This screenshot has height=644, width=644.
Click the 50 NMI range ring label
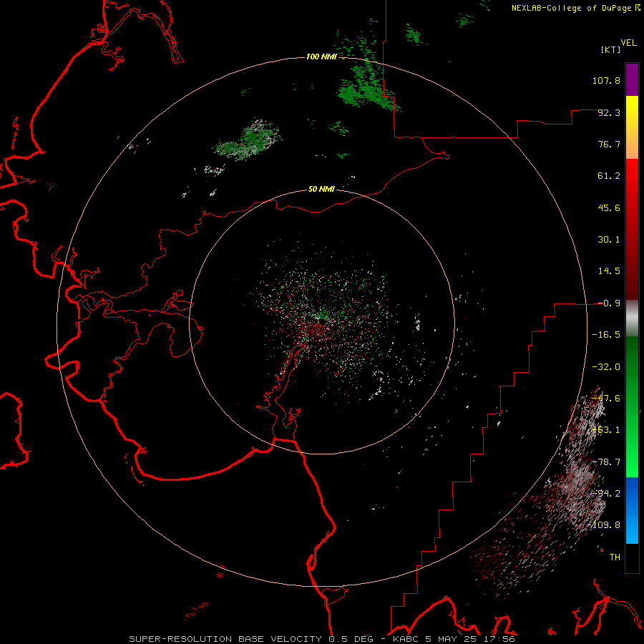pos(321,189)
